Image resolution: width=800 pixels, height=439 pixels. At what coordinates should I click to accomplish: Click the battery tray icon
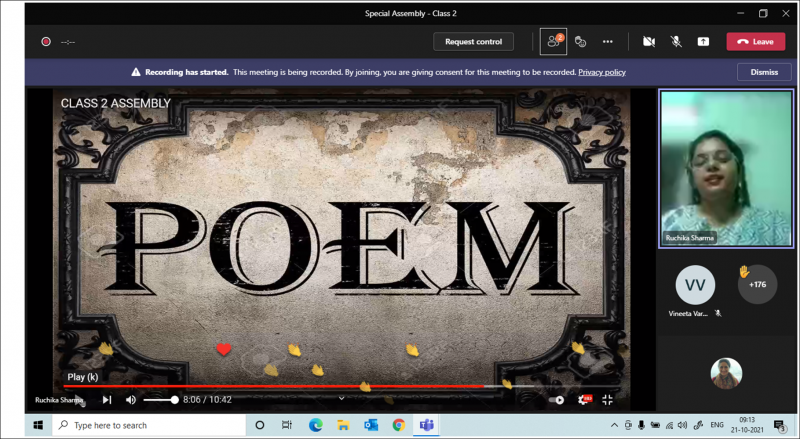(656, 425)
